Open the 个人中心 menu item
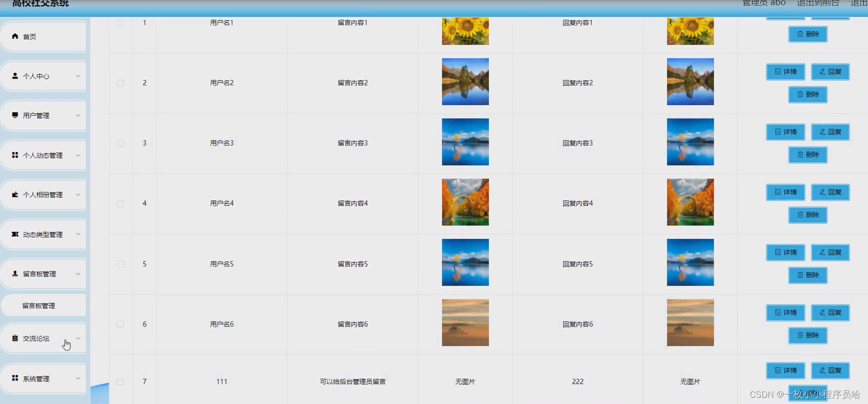This screenshot has width=868, height=404. (x=43, y=76)
